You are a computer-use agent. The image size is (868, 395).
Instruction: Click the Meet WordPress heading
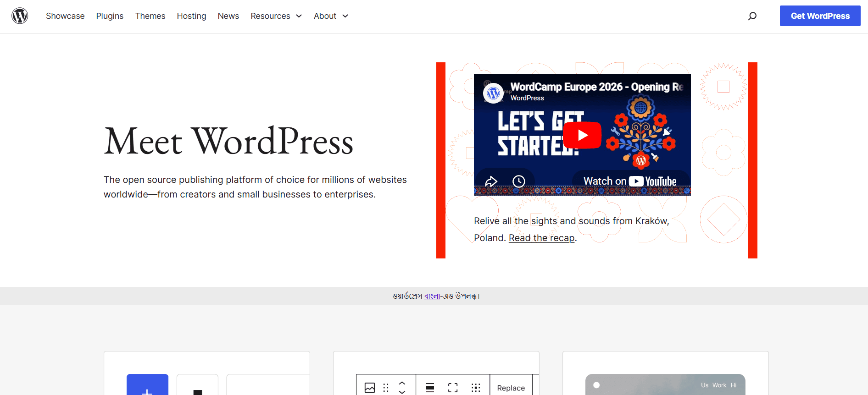(228, 141)
